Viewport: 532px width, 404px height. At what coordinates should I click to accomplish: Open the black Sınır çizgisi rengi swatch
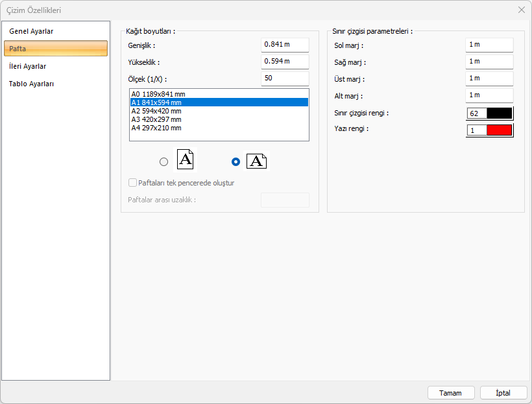click(499, 113)
